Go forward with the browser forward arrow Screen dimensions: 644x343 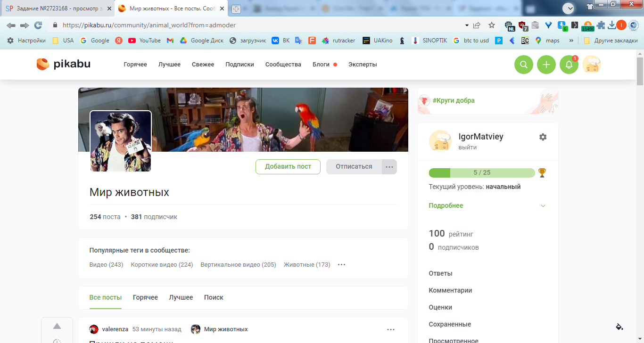pos(25,25)
